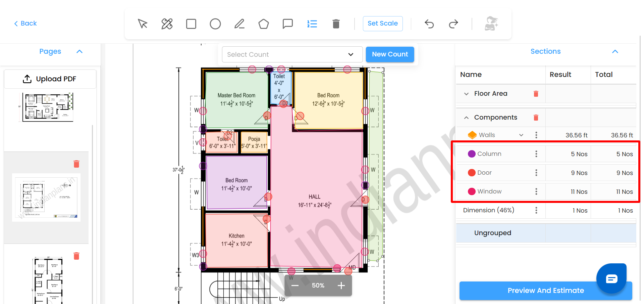644x304 pixels.
Task: Select the Column component row label
Action: coord(489,154)
